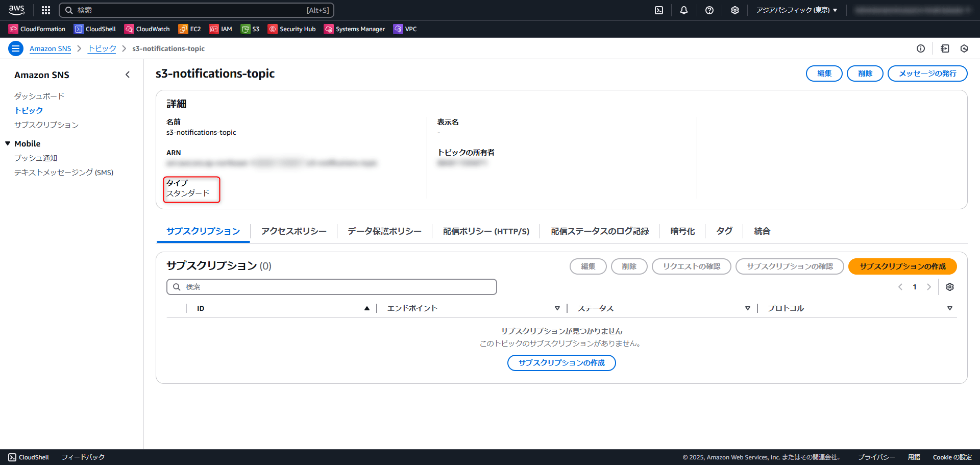Viewport: 980px width, 465px height.
Task: Open VPC shortcut
Action: (x=405, y=29)
